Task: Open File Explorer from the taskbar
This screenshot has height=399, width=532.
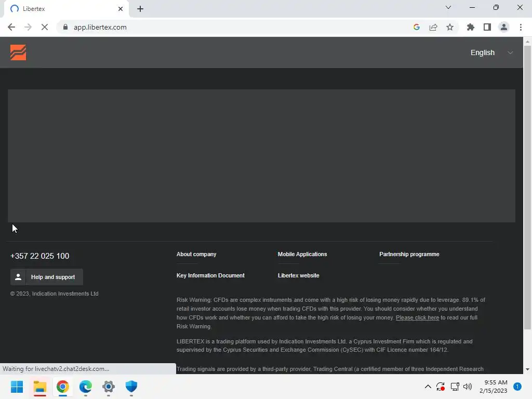Action: click(x=39, y=387)
